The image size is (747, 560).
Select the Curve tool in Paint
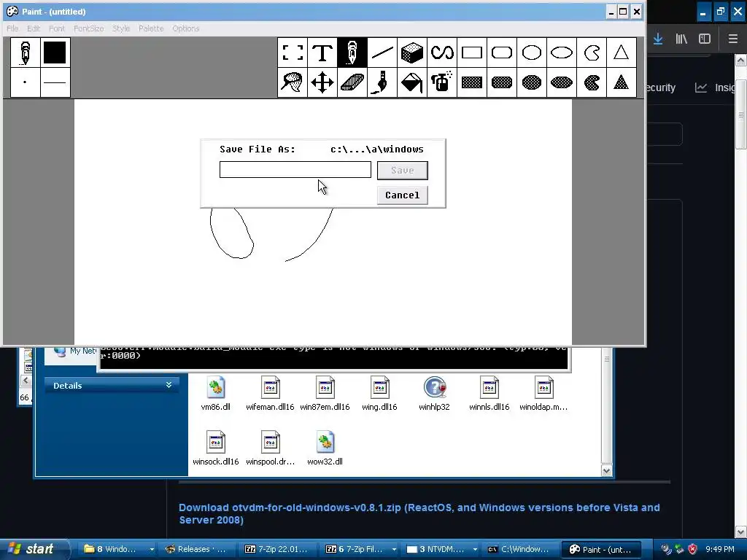coord(442,52)
